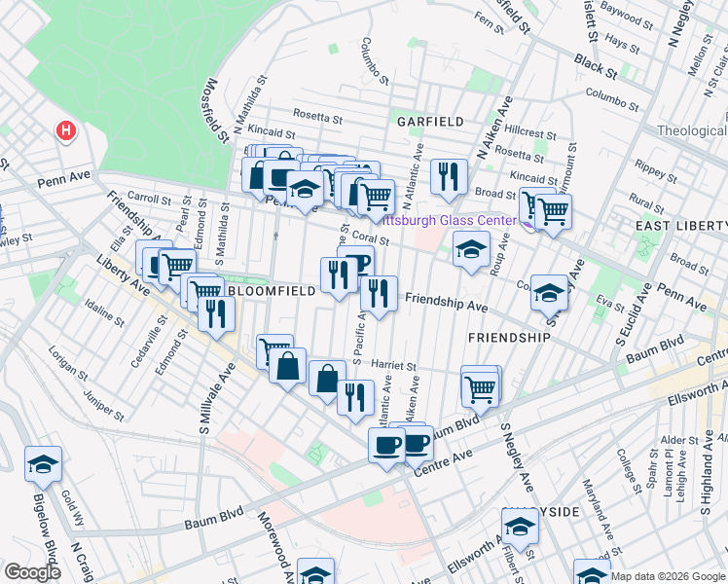Click the S Millvale Ave label
Image resolution: width=728 pixels, height=584 pixels.
(217, 398)
